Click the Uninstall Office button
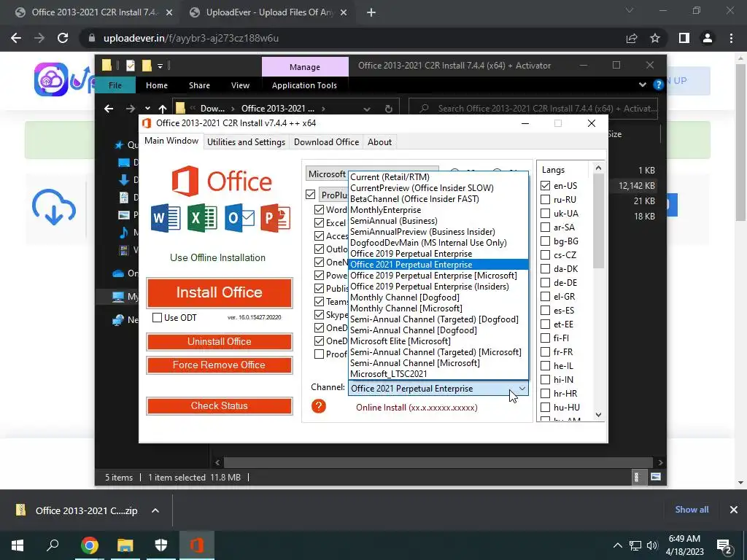 point(219,341)
